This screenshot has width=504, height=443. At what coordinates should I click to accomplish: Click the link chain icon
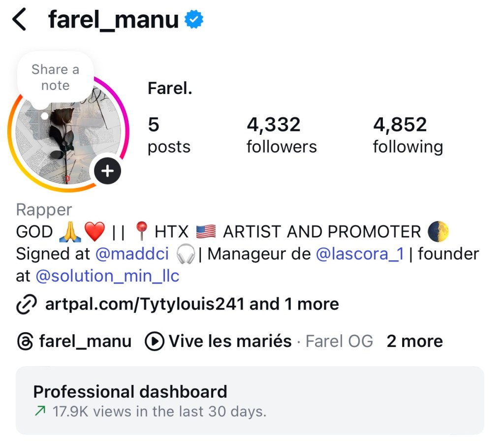pyautogui.click(x=26, y=305)
